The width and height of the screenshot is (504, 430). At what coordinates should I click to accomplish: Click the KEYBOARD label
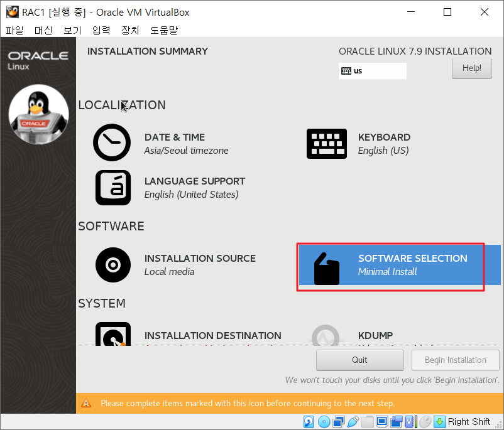pyautogui.click(x=384, y=137)
